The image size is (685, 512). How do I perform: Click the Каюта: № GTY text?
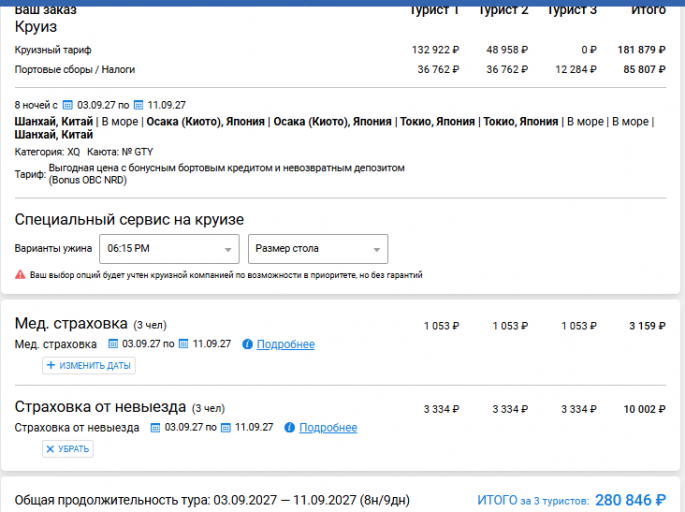pyautogui.click(x=120, y=152)
